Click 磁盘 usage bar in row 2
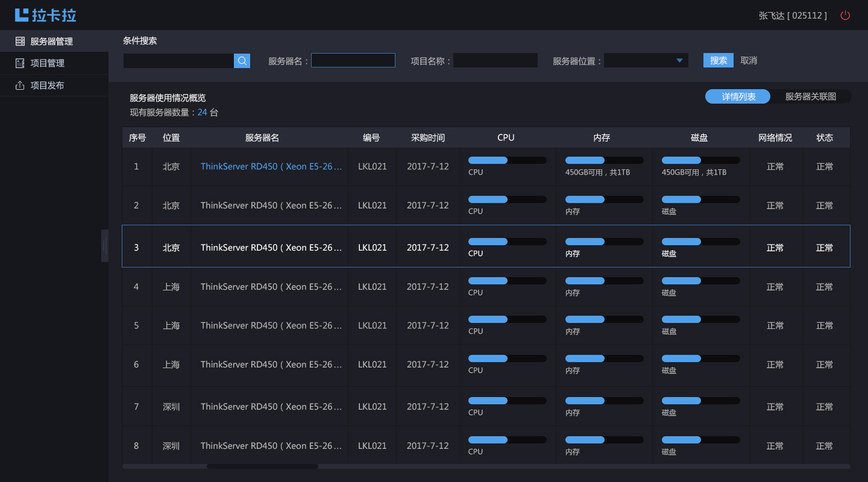Screen dimensions: 868x482 point(701,199)
